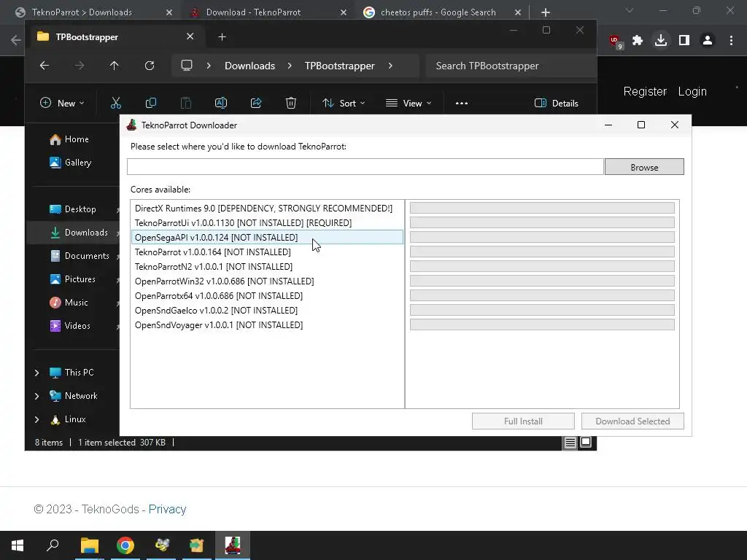Viewport: 747px width, 560px height.
Task: Open the Chrome three-dot menu
Action: click(731, 40)
